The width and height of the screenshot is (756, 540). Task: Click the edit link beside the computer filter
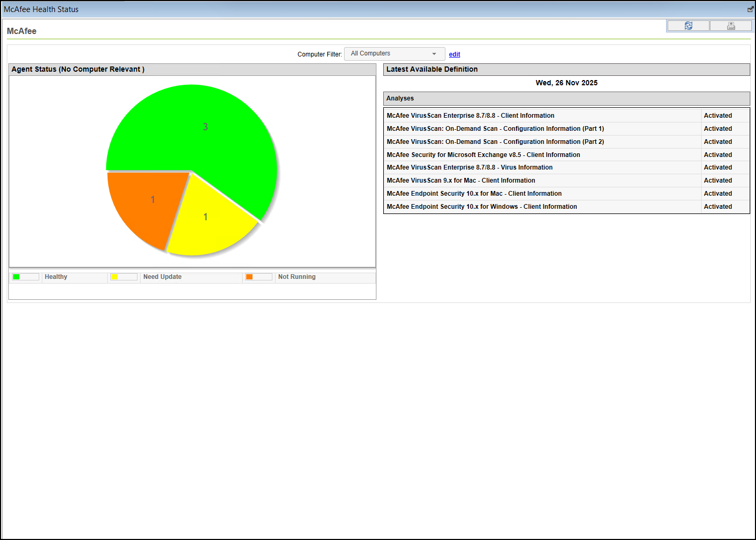point(454,54)
